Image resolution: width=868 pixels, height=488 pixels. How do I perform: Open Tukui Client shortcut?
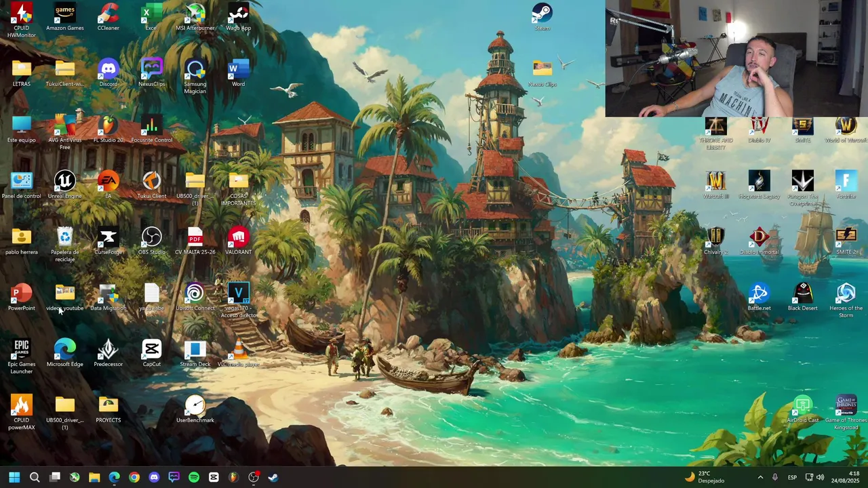point(152,185)
